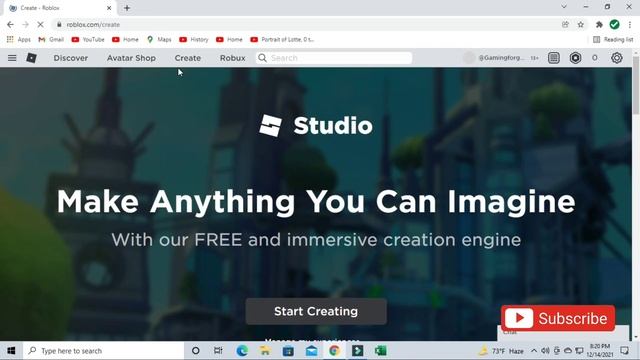
Task: Open the Windows Start menu
Action: point(11,351)
